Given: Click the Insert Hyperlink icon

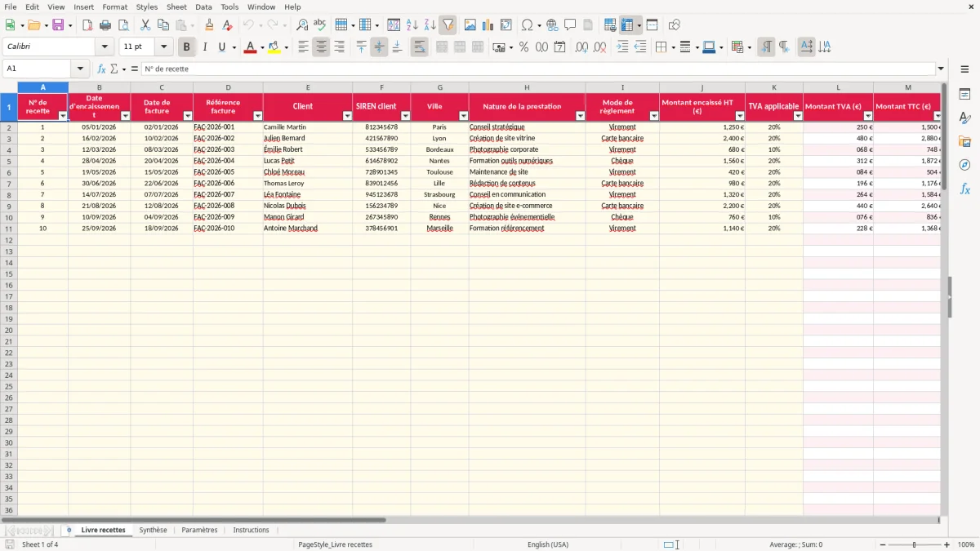Looking at the screenshot, I should (x=552, y=25).
